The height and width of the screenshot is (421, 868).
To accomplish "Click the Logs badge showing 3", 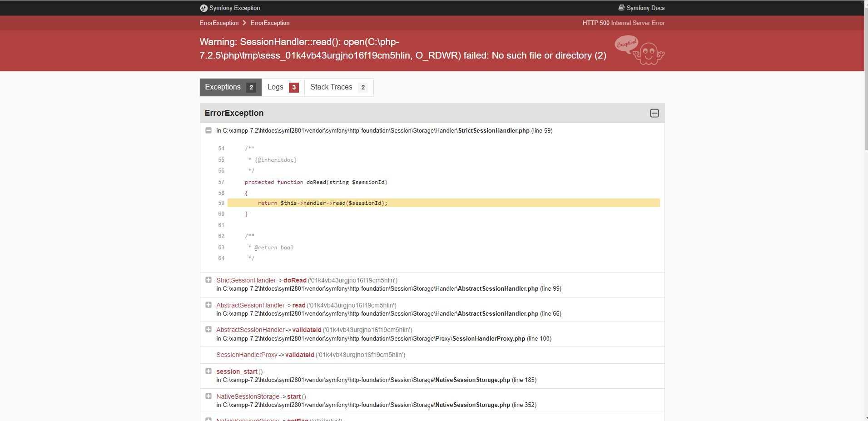I will point(293,87).
